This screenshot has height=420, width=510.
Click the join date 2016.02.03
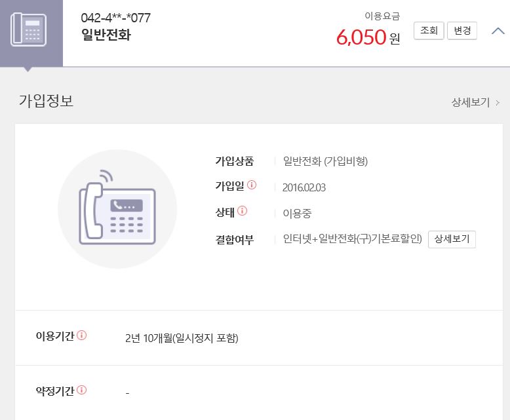point(304,187)
